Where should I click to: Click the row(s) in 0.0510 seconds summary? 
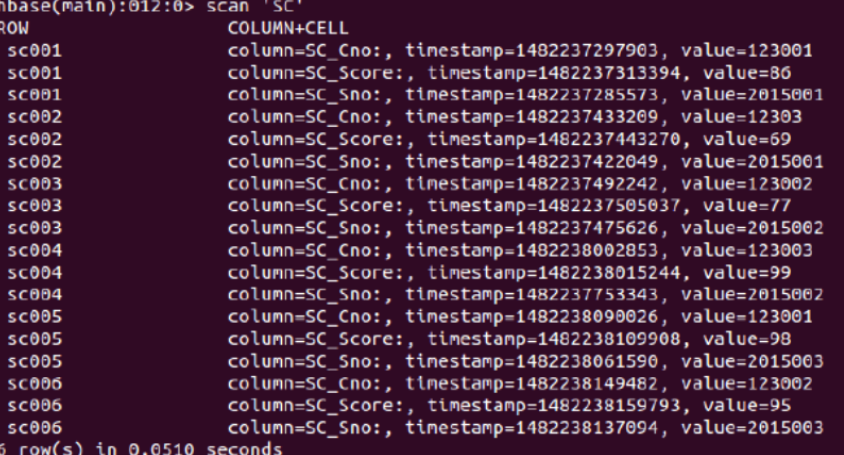[140, 448]
